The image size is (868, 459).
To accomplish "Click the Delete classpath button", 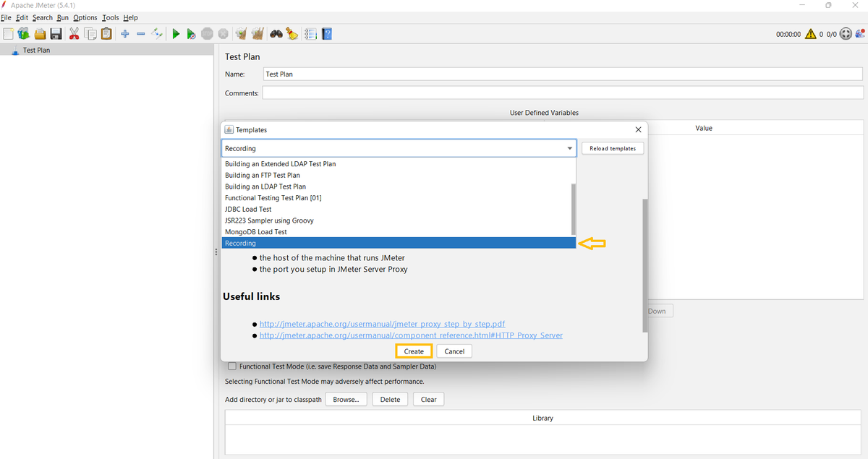I will click(390, 399).
